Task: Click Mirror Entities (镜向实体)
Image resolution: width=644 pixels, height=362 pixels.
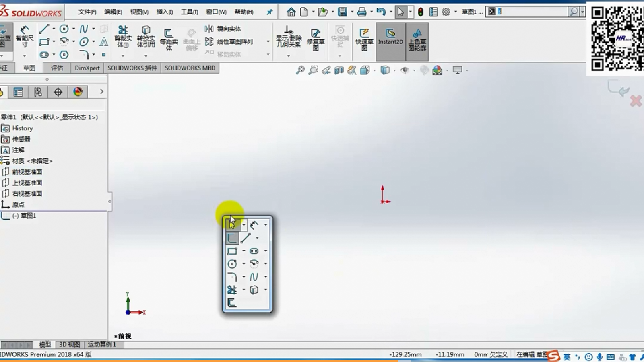Action: click(x=223, y=29)
